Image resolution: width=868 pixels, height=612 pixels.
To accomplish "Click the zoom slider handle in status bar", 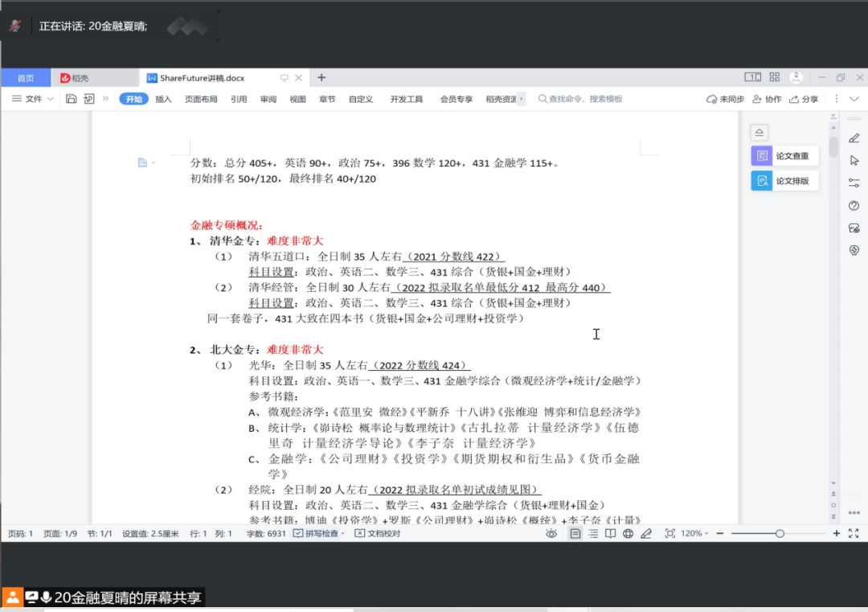I will click(780, 533).
